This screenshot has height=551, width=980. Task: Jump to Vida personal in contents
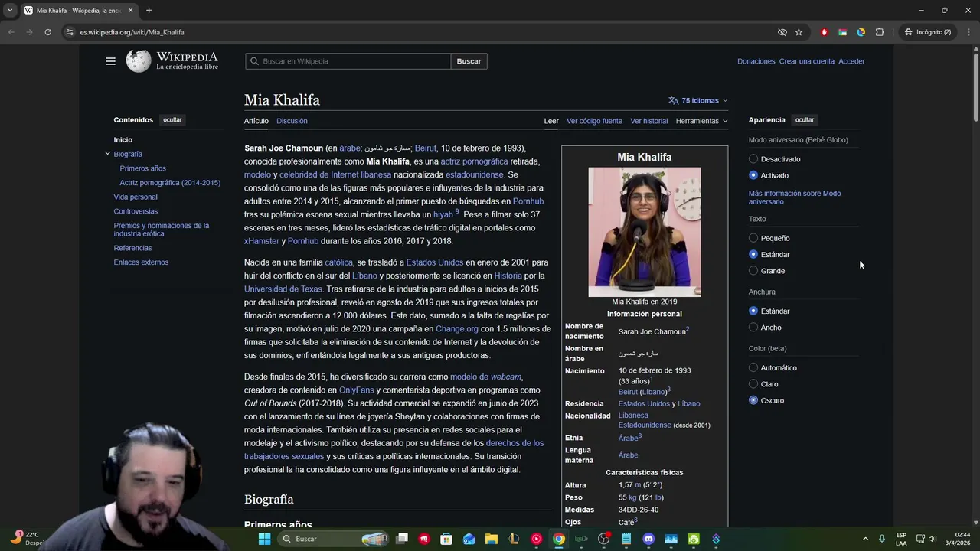(x=136, y=197)
